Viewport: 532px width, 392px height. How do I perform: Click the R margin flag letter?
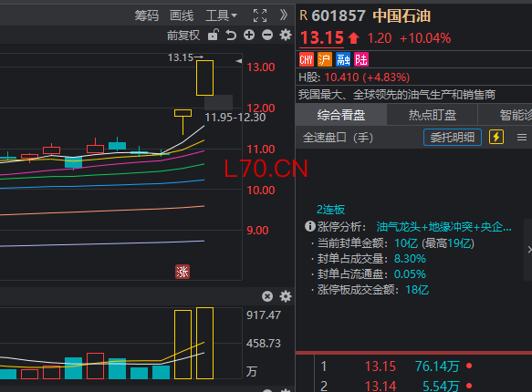[x=304, y=15]
